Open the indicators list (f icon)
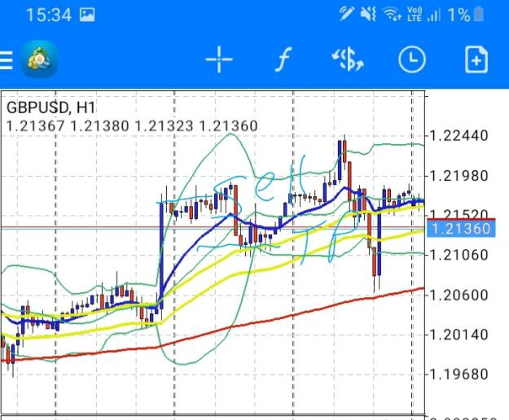Viewport: 509px width, 420px height. click(x=283, y=59)
